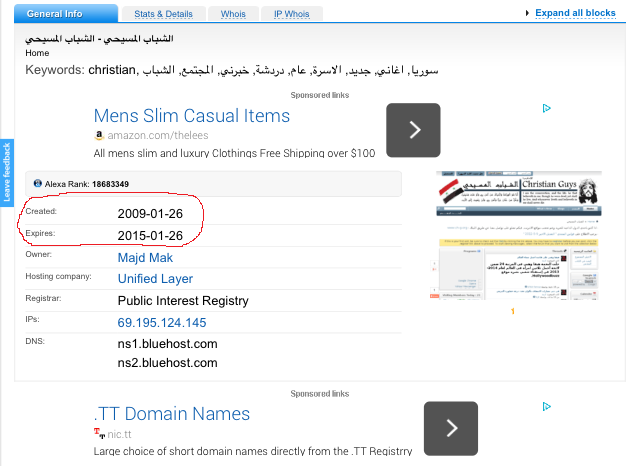The image size is (630, 466).
Task: Click the AdChoices icon on the bottom ad
Action: [x=547, y=407]
